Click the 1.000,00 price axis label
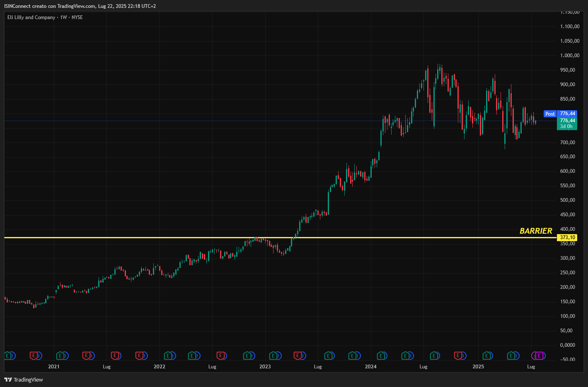The height and width of the screenshot is (387, 588). click(x=570, y=56)
